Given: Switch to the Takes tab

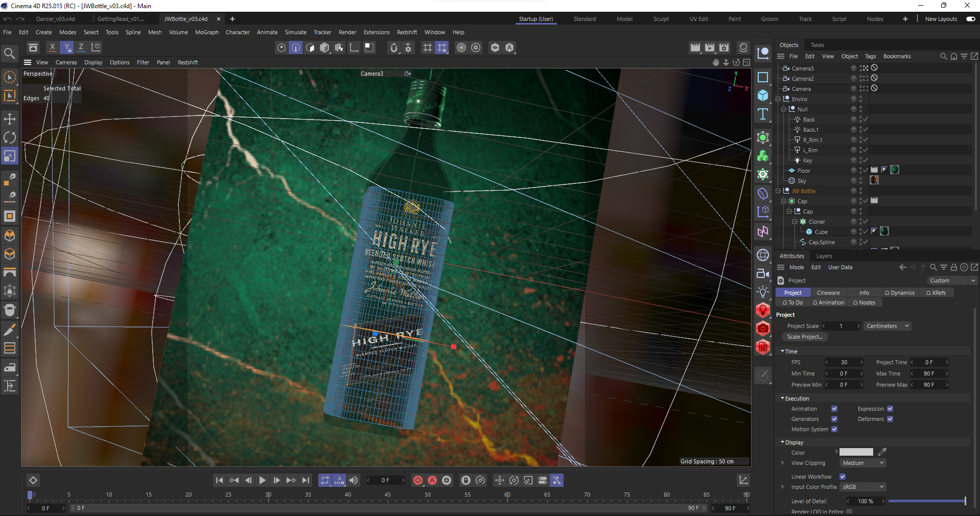Looking at the screenshot, I should 818,45.
